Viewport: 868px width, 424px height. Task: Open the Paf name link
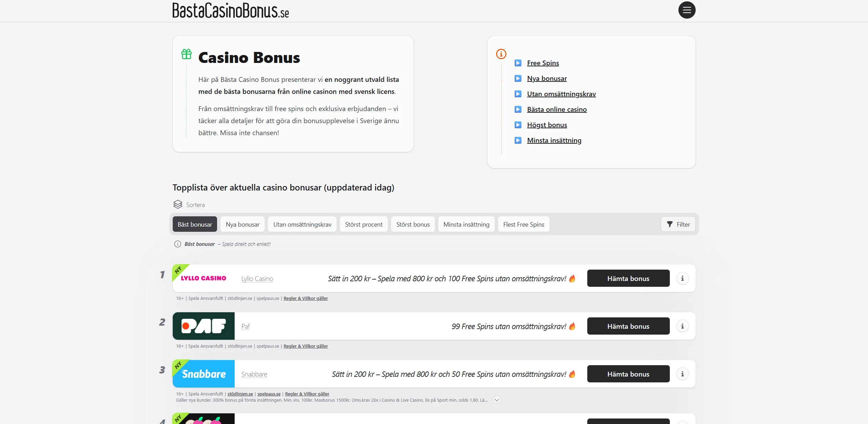pyautogui.click(x=245, y=326)
